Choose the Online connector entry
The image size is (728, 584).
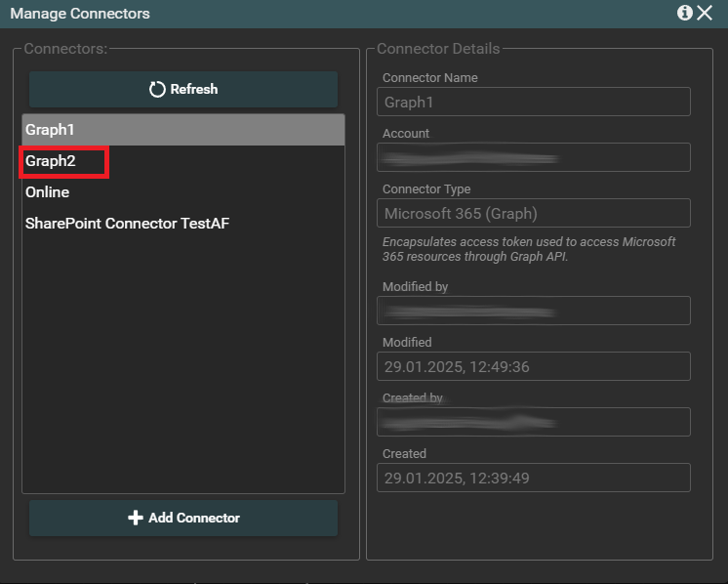click(x=47, y=192)
